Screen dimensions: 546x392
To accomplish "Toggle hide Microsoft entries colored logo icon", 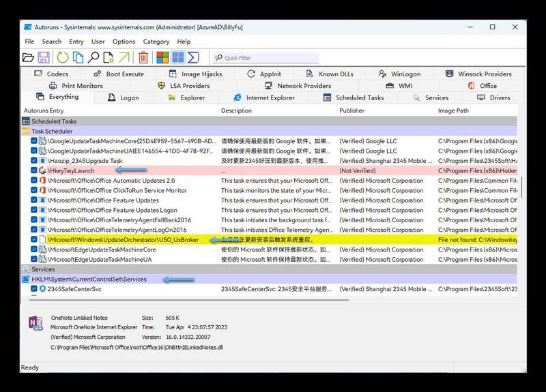I will [162, 58].
